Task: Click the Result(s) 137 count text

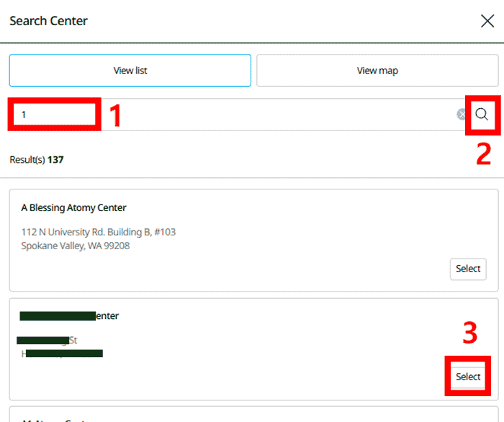Action: tap(37, 160)
